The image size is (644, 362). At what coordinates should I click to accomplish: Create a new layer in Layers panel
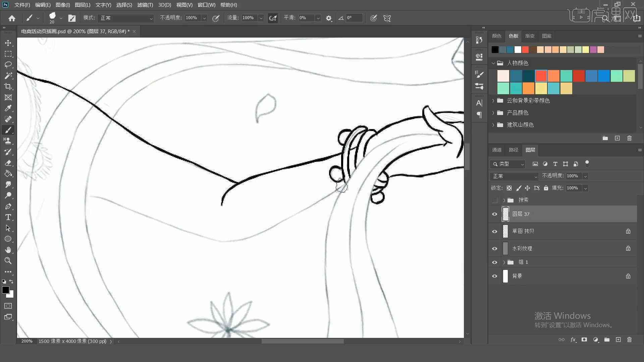click(618, 340)
